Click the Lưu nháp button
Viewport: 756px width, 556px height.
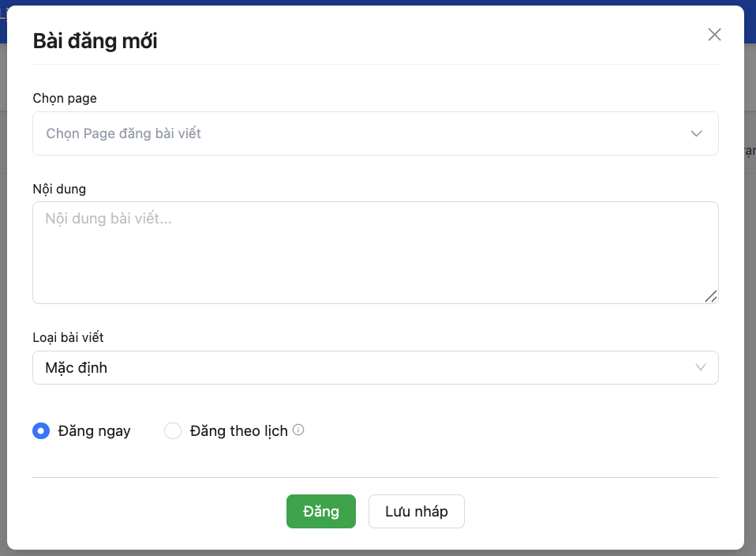pos(416,511)
